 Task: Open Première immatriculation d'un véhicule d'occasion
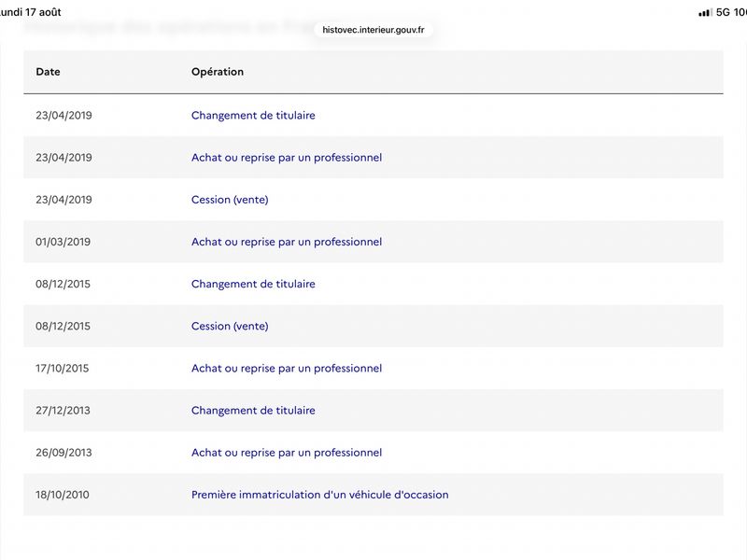(319, 495)
